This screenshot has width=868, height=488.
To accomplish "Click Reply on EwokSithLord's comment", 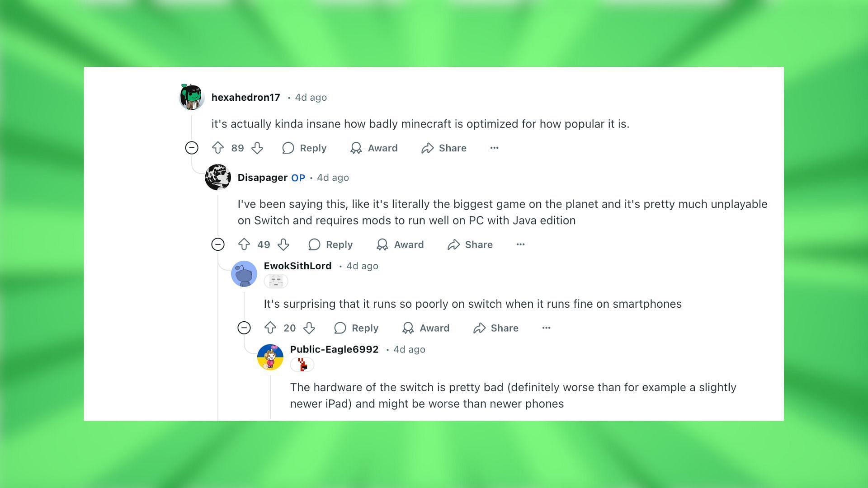I will click(x=365, y=328).
